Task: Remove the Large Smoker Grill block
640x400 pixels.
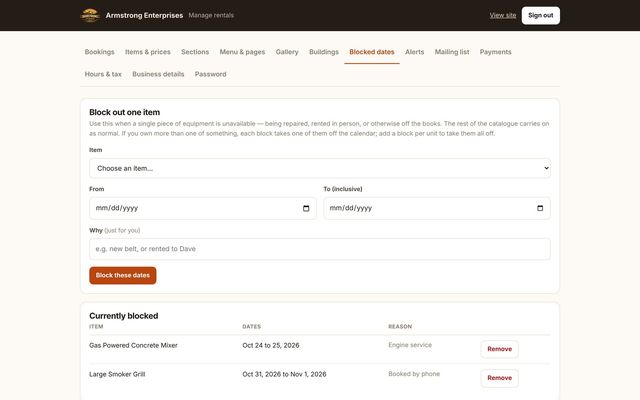Action: 500,378
